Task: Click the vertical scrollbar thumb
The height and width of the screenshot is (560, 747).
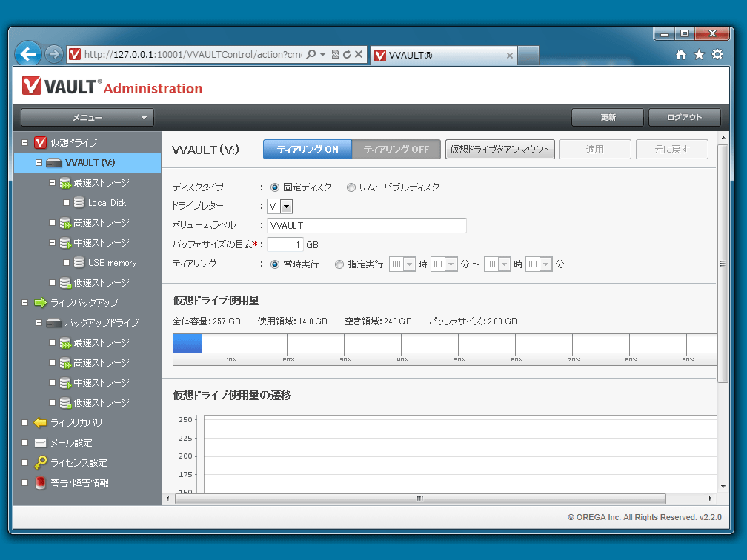Action: pyautogui.click(x=723, y=264)
